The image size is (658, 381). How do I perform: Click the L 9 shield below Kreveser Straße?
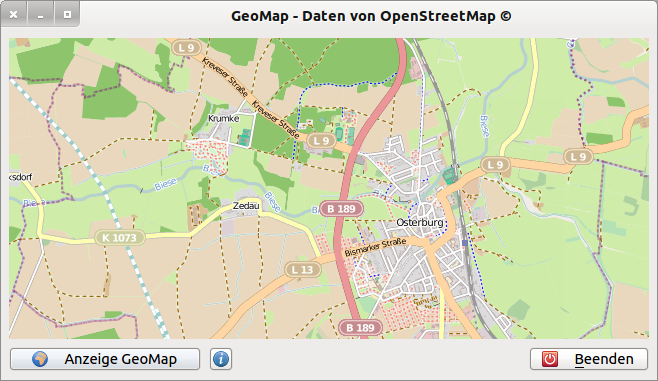(321, 141)
